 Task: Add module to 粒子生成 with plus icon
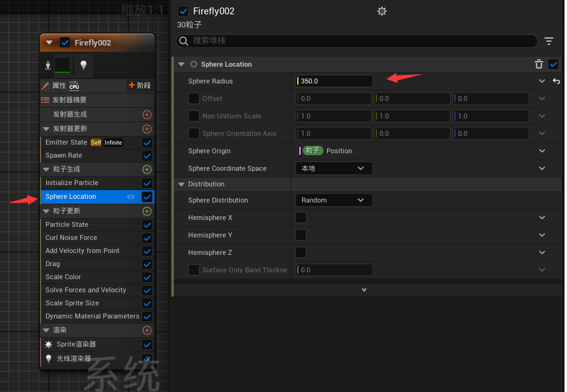point(147,170)
